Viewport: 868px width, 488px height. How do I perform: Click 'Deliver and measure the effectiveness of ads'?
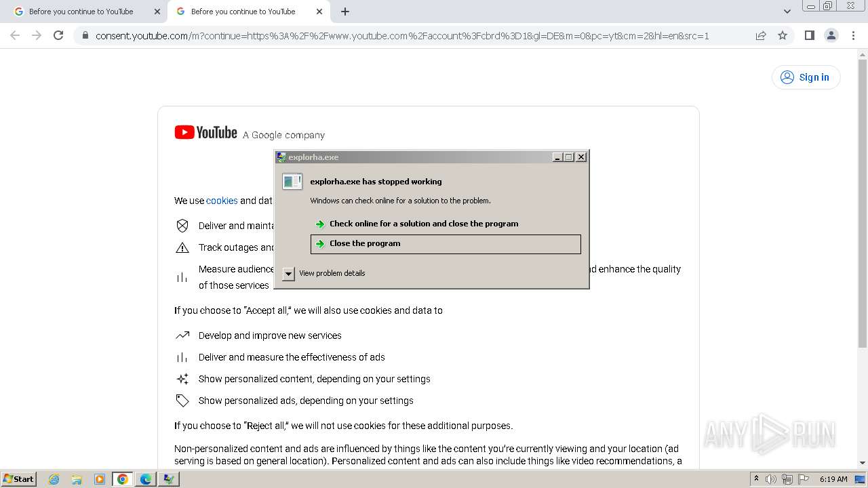[292, 357]
